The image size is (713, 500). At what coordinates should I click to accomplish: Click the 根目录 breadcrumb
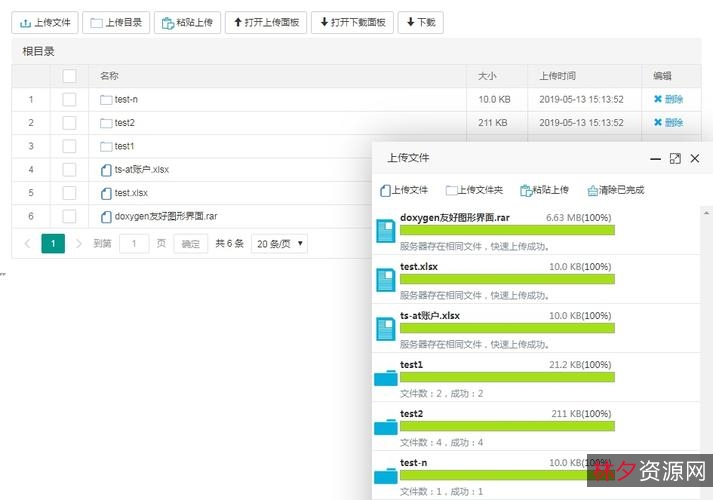tap(38, 51)
